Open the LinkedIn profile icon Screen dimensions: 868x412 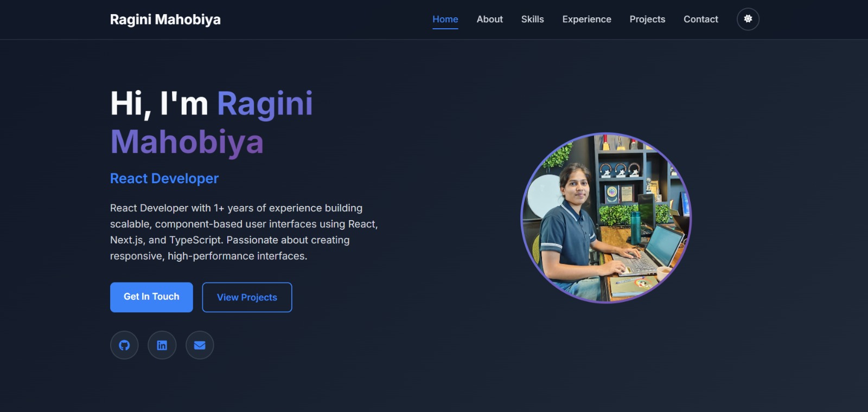[x=162, y=345]
